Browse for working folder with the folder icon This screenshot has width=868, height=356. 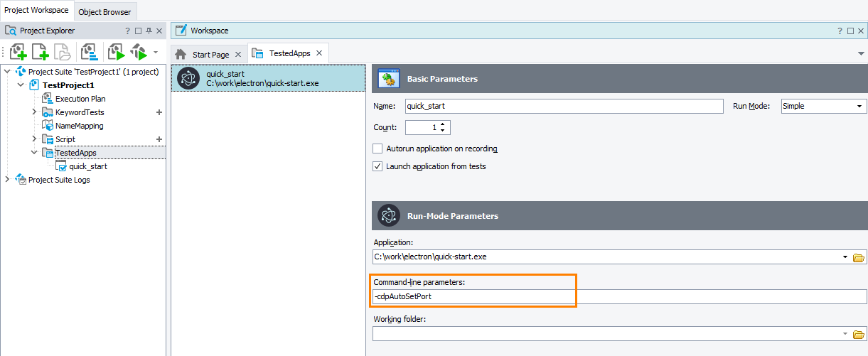858,334
